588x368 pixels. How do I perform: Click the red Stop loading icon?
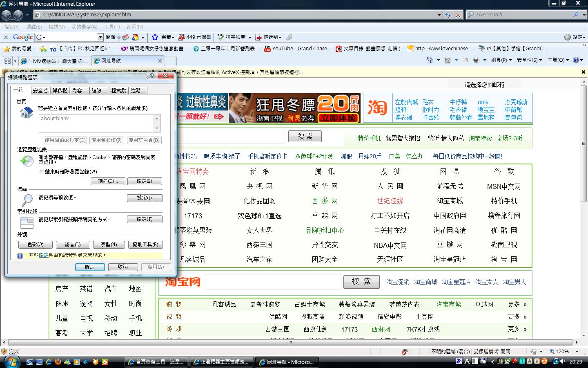point(458,15)
